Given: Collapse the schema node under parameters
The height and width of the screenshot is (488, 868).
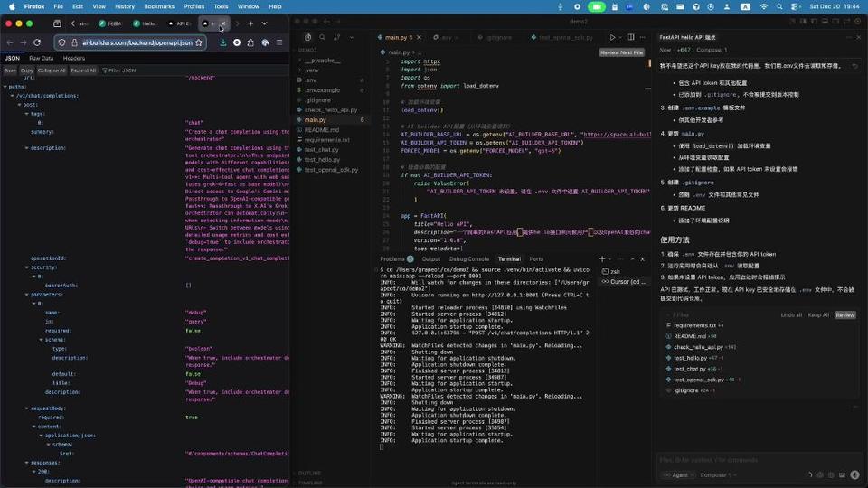Looking at the screenshot, I should click(x=41, y=340).
